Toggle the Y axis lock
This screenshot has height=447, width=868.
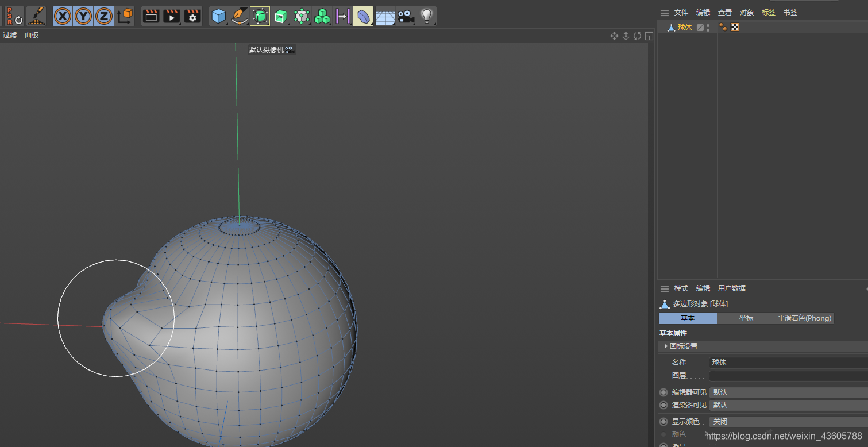(x=83, y=16)
